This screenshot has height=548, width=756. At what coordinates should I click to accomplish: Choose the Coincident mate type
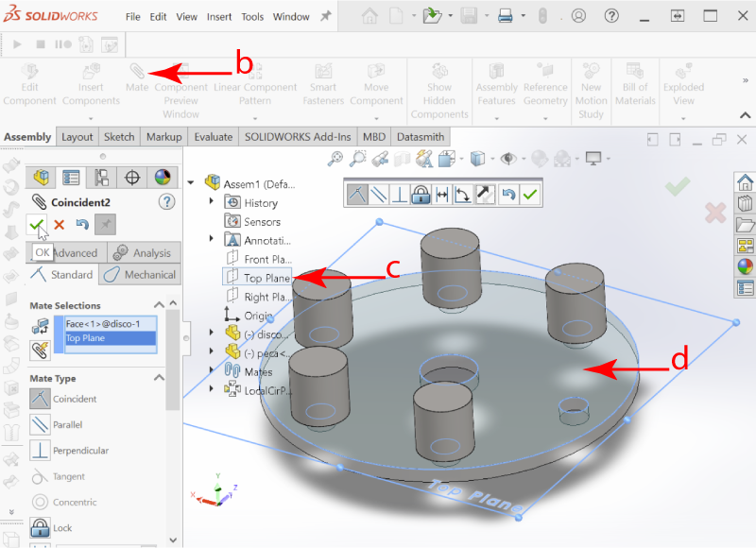coord(63,399)
